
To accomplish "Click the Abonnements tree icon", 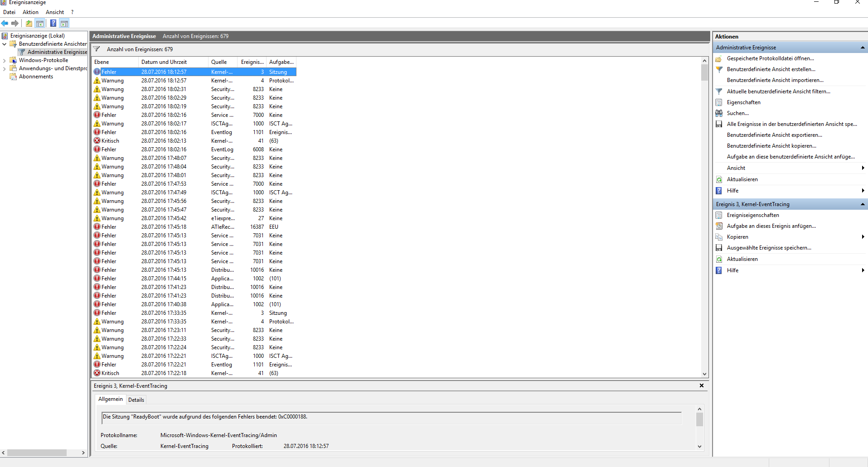I will [13, 77].
